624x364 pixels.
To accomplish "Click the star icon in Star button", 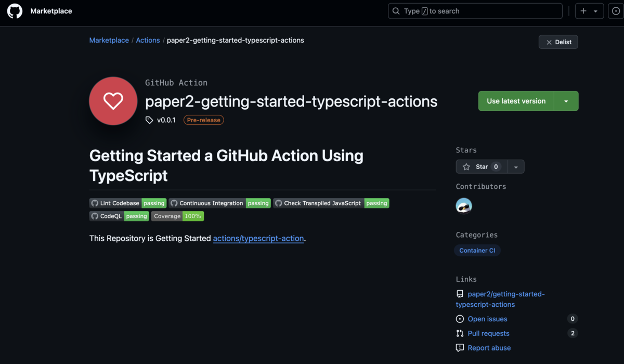I will [x=466, y=167].
